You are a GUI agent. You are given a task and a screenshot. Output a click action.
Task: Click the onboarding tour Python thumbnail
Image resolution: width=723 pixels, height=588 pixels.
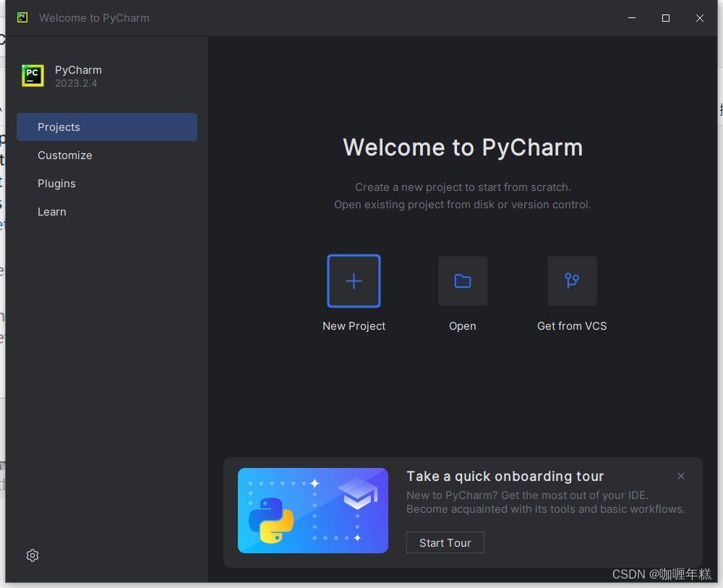pos(312,511)
